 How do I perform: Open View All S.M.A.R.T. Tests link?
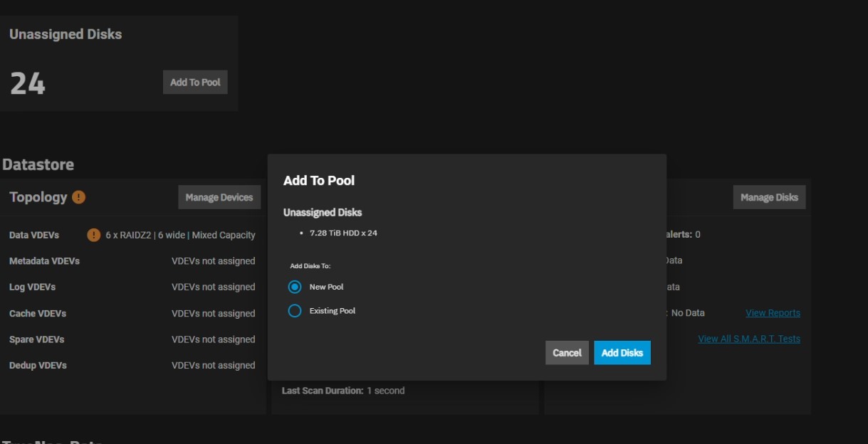tap(748, 339)
